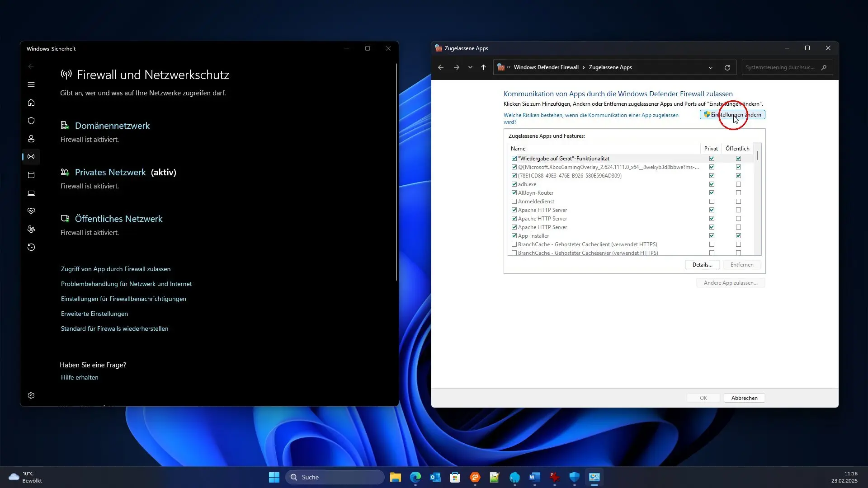Toggle AllJoyn-Router Privat checkbox
The image size is (868, 488).
(x=712, y=193)
